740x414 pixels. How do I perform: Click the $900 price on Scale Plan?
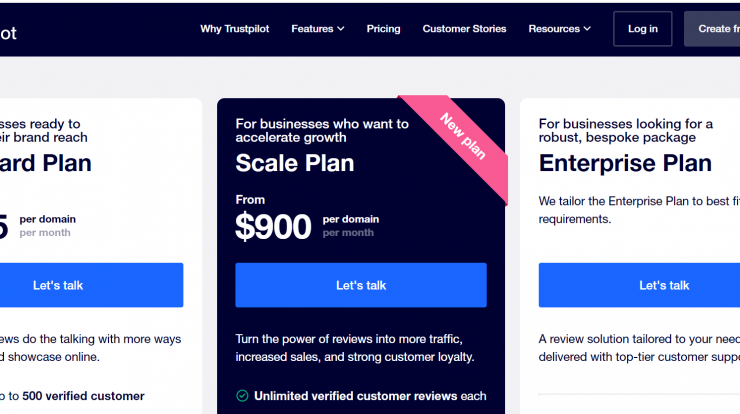(x=273, y=227)
